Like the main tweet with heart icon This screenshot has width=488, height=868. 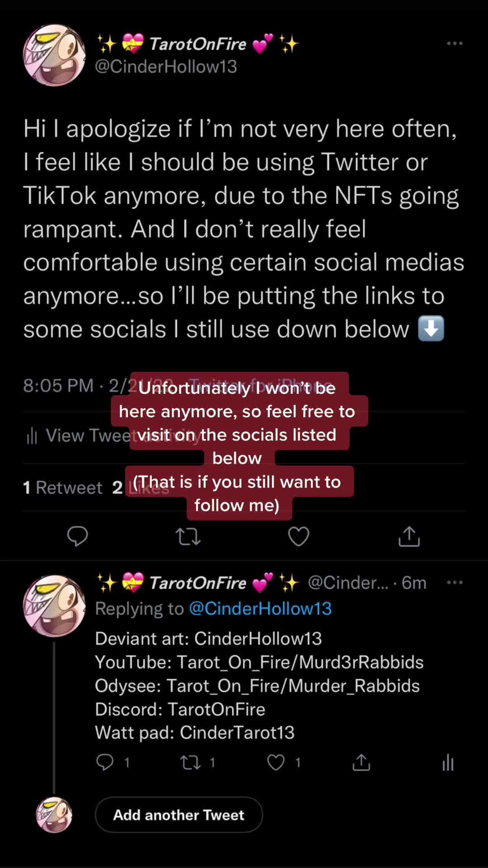pos(299,537)
